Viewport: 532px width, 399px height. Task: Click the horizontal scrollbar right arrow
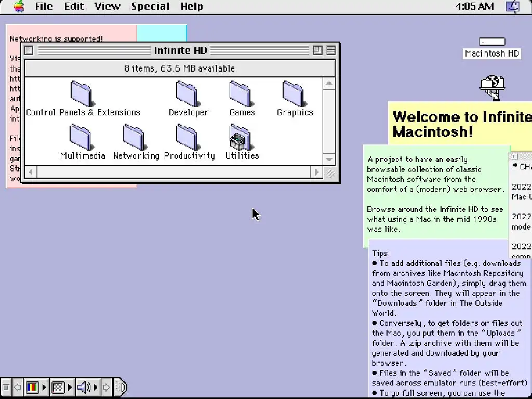coord(316,172)
